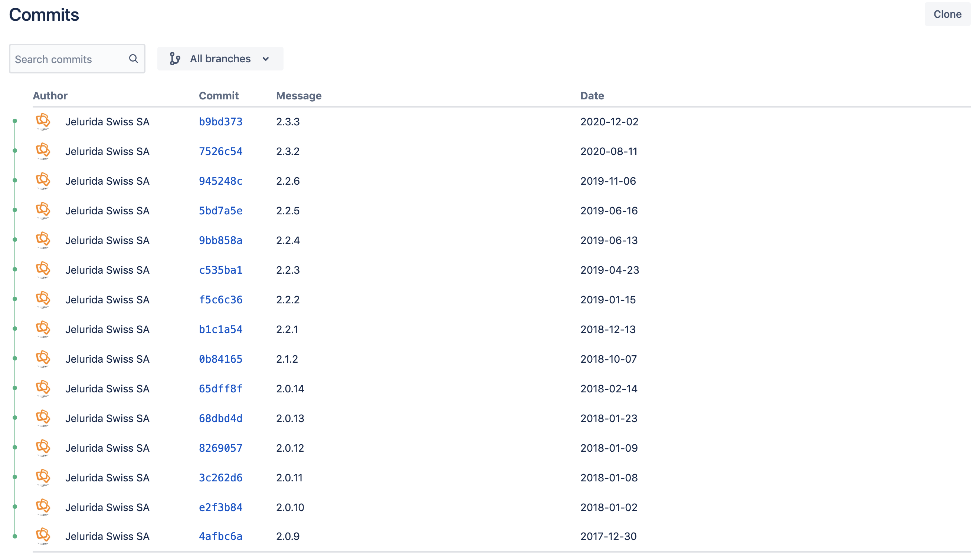
Task: Click author avatar for commit c535ba1
Action: coord(43,270)
